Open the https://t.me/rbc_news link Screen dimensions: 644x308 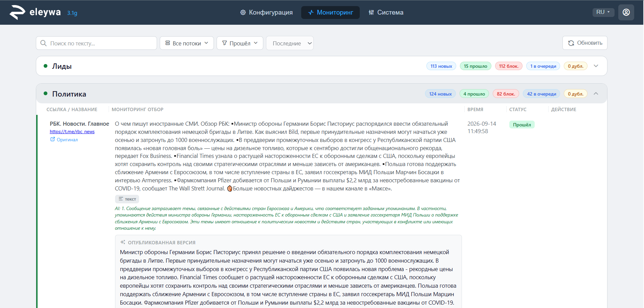pos(72,131)
